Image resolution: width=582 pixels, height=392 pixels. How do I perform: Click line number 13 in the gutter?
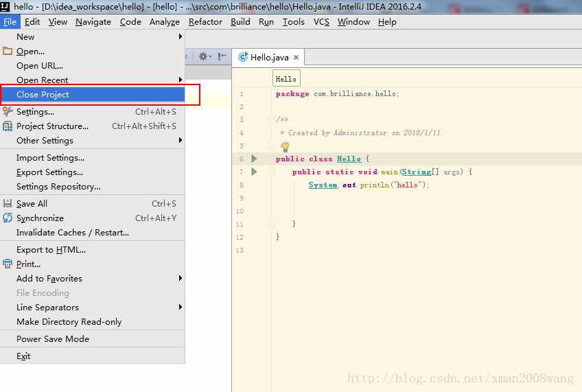click(x=240, y=250)
